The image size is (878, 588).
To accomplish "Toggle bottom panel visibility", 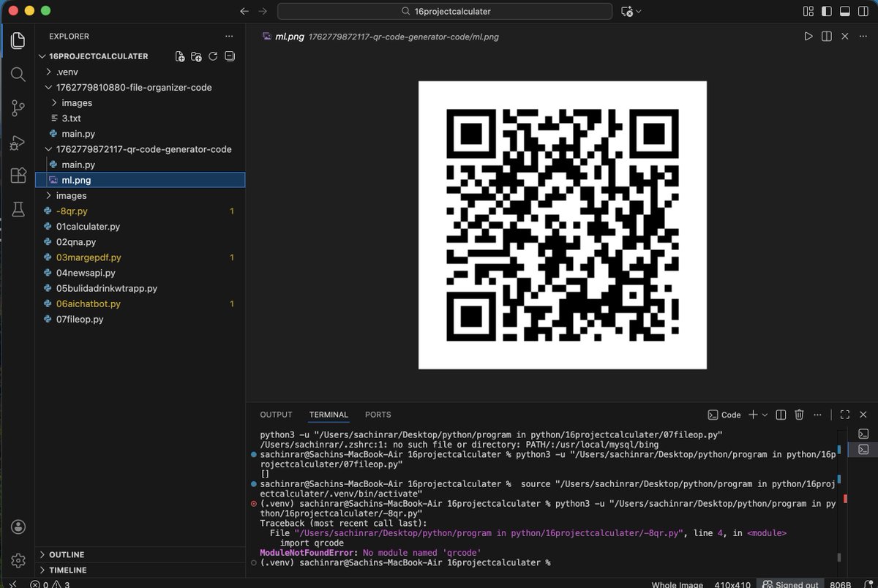I will tap(845, 11).
